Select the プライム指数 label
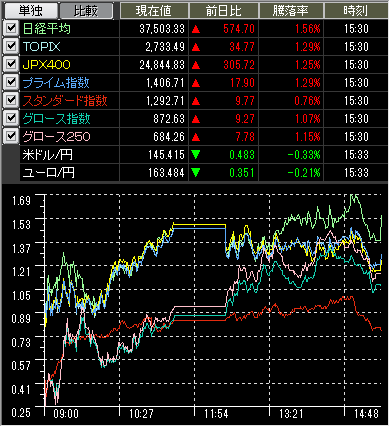The height and width of the screenshot is (427, 390). coord(56,83)
